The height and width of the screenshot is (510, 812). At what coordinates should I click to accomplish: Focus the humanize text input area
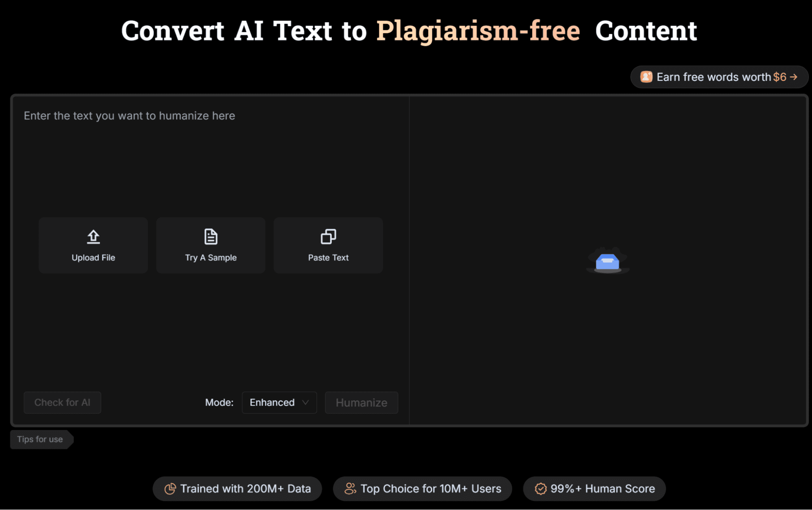210,163
